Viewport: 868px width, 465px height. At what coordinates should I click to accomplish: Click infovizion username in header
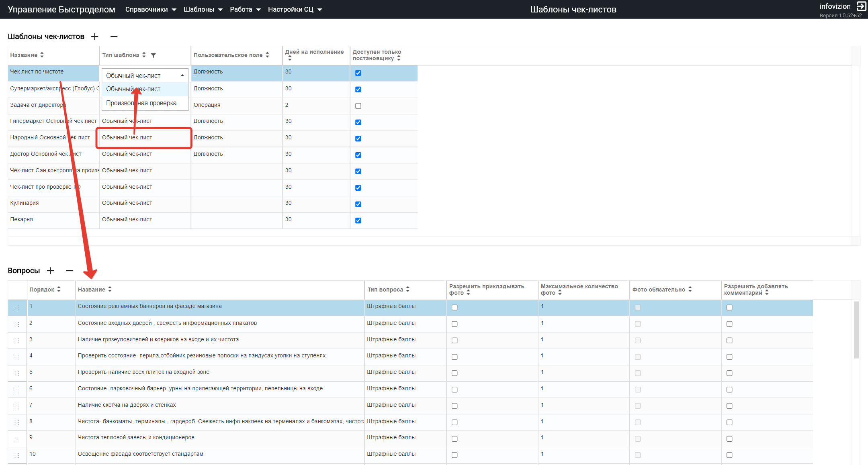click(x=835, y=6)
